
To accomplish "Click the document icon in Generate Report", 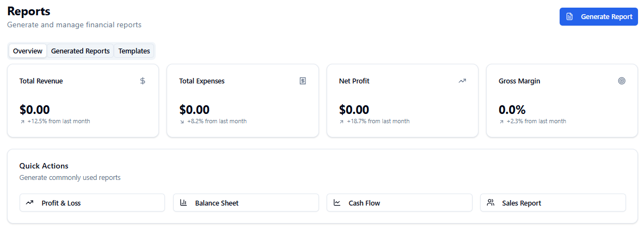I will [x=569, y=17].
